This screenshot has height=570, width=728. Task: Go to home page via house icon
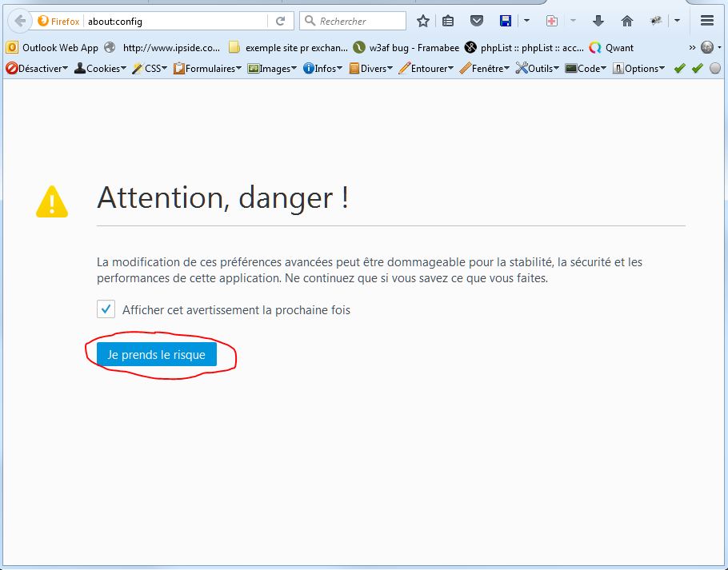pos(627,22)
